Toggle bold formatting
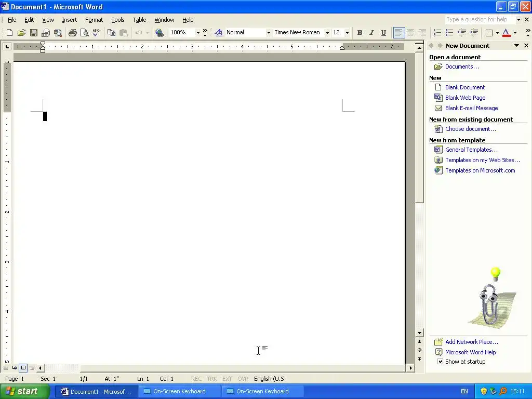This screenshot has height=399, width=532. (x=360, y=33)
